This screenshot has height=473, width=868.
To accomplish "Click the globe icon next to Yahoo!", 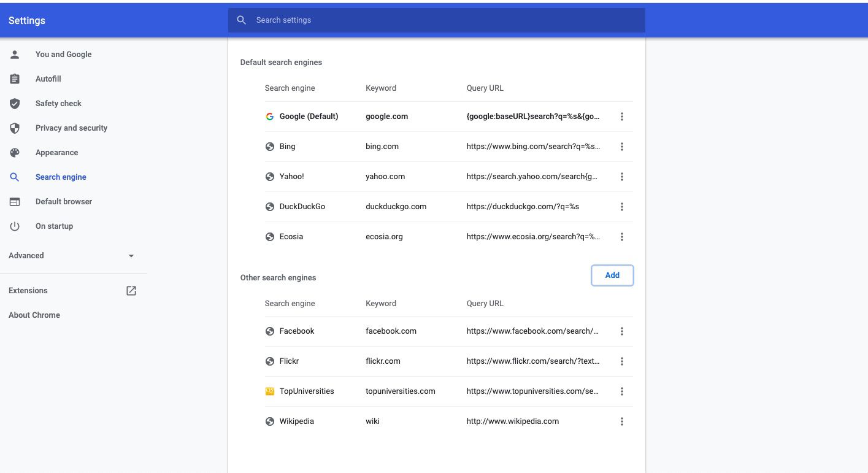I will (269, 177).
